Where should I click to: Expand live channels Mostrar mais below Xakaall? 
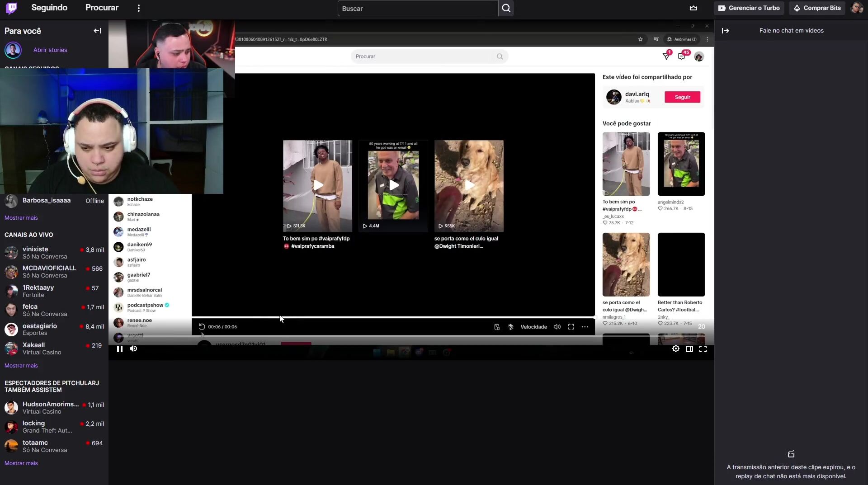click(x=21, y=366)
